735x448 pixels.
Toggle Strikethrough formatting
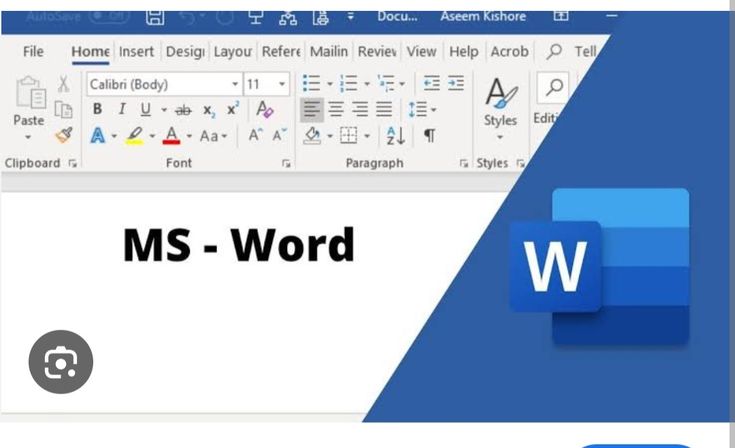(183, 111)
